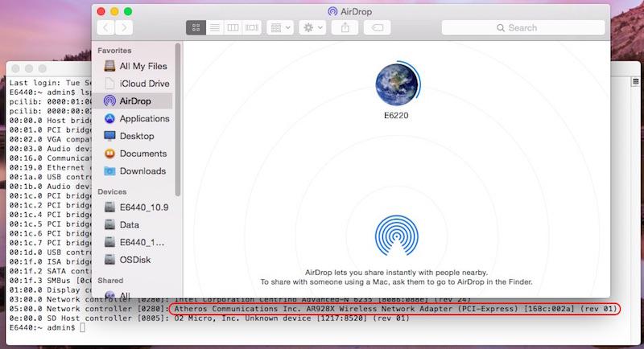Screen dimensions: 644x349
Task: Click the Share toolbar icon
Action: pos(345,27)
